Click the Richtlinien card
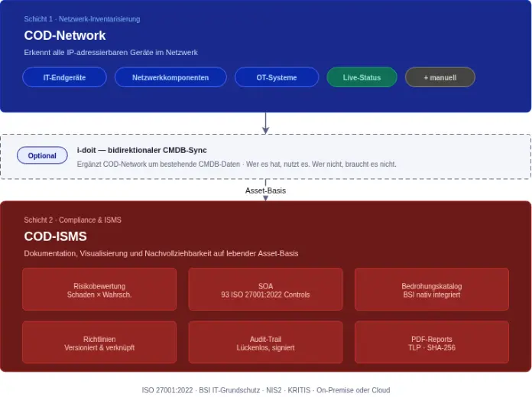 [x=99, y=343]
